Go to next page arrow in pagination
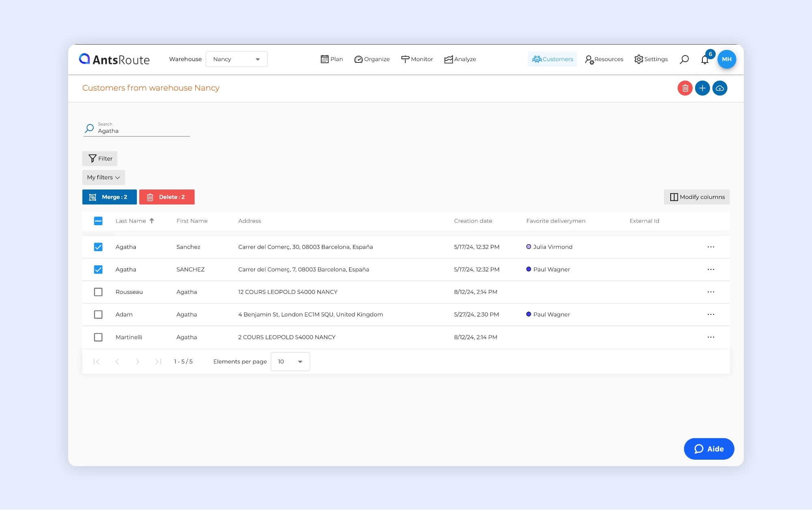 [138, 362]
